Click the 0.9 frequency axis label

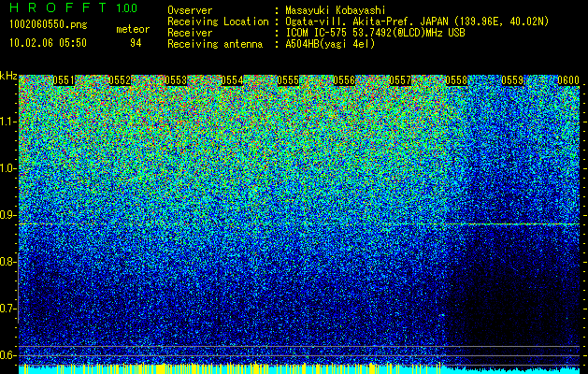point(8,215)
